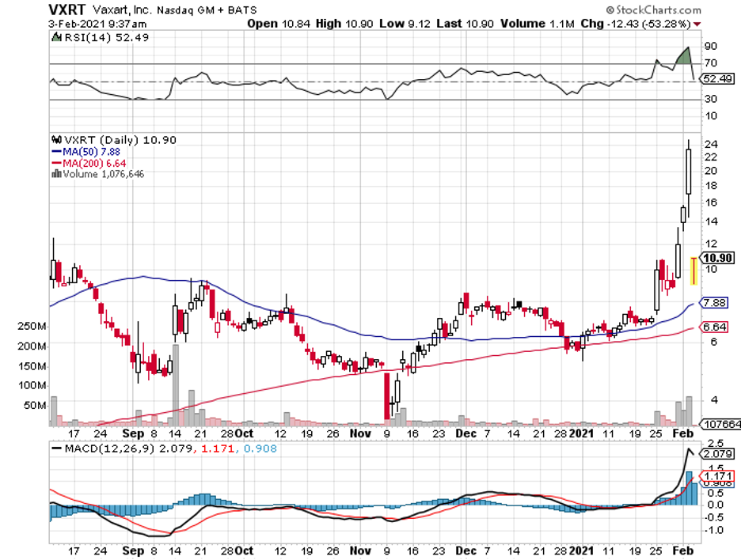The width and height of the screenshot is (741, 560).
Task: Click the 50M volume scale label
Action: 35,405
